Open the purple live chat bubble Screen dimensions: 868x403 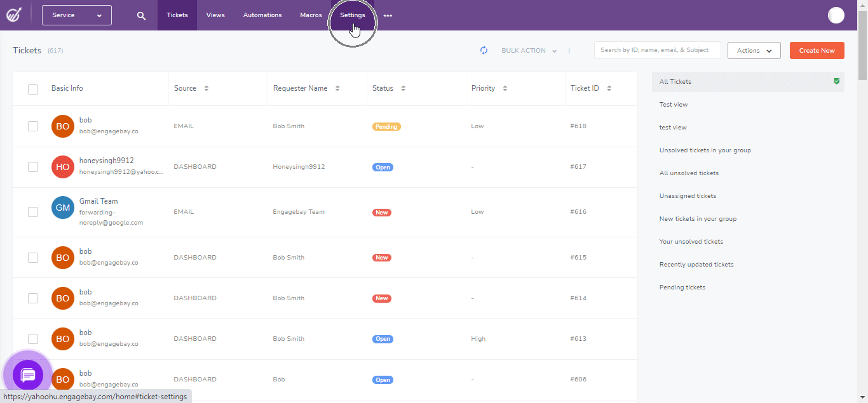point(28,375)
